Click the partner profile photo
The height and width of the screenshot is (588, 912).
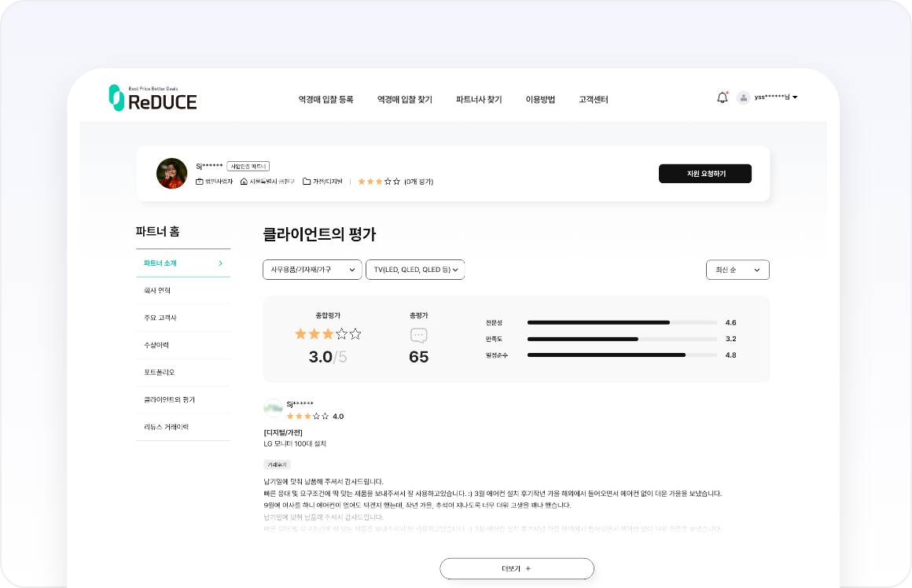171,173
